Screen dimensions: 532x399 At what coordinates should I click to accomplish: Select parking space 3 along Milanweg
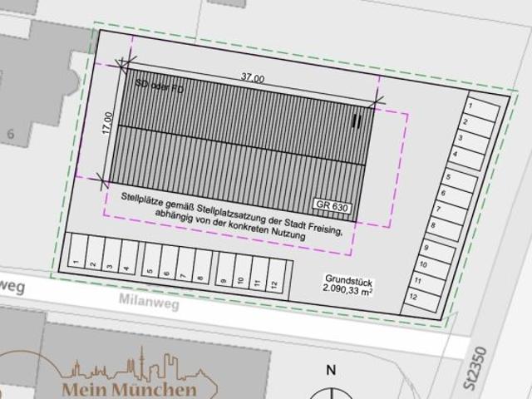pos(111,256)
